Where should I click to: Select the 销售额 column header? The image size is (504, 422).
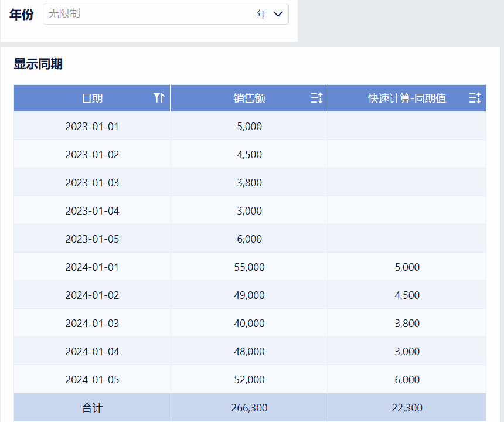coord(250,98)
